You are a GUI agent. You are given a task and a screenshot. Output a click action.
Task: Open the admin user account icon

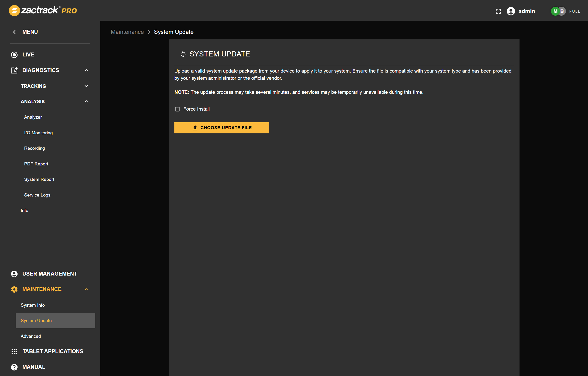tap(511, 11)
